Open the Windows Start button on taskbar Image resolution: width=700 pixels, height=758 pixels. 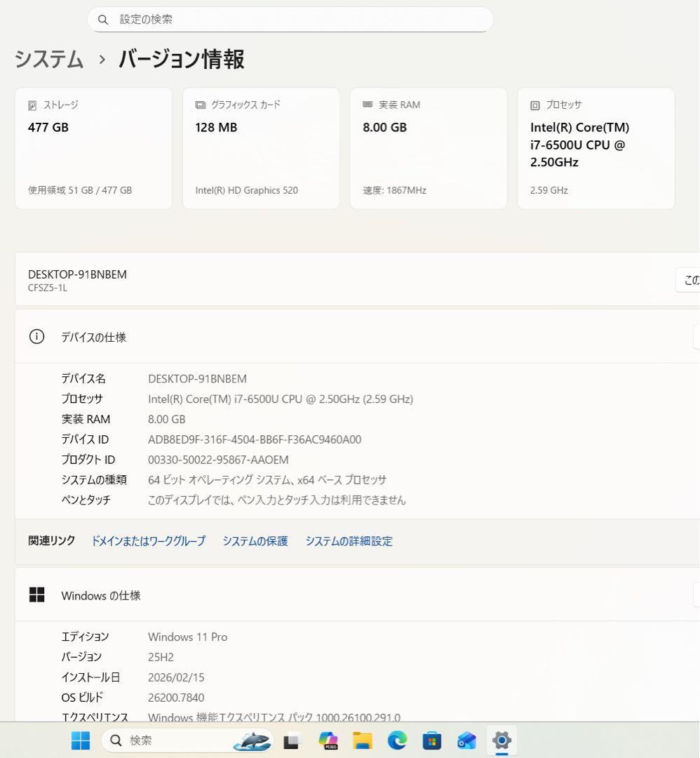coord(81,740)
